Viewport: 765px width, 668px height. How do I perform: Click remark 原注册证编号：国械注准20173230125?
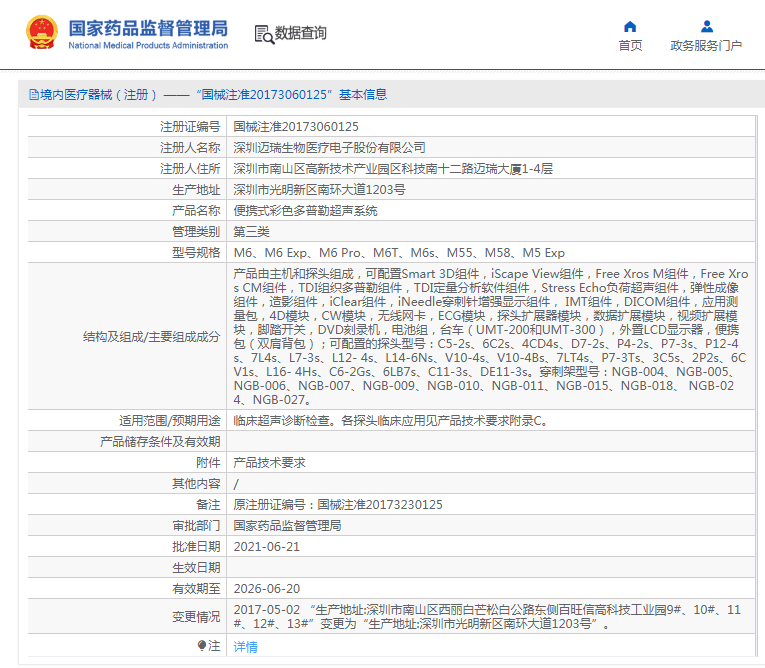click(x=338, y=505)
